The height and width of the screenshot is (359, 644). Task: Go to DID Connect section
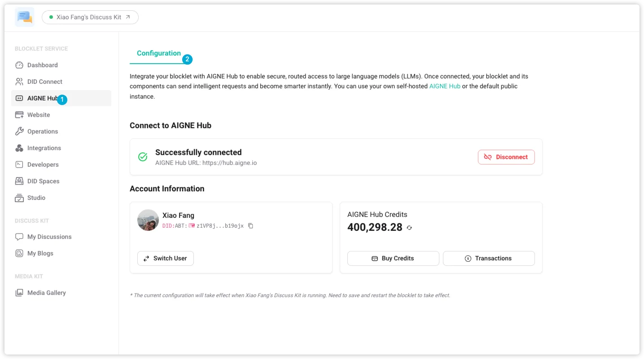click(x=61, y=82)
